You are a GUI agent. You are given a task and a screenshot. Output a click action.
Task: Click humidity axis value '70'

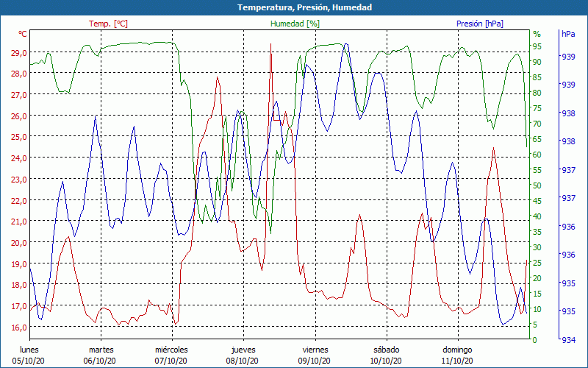[x=537, y=124]
